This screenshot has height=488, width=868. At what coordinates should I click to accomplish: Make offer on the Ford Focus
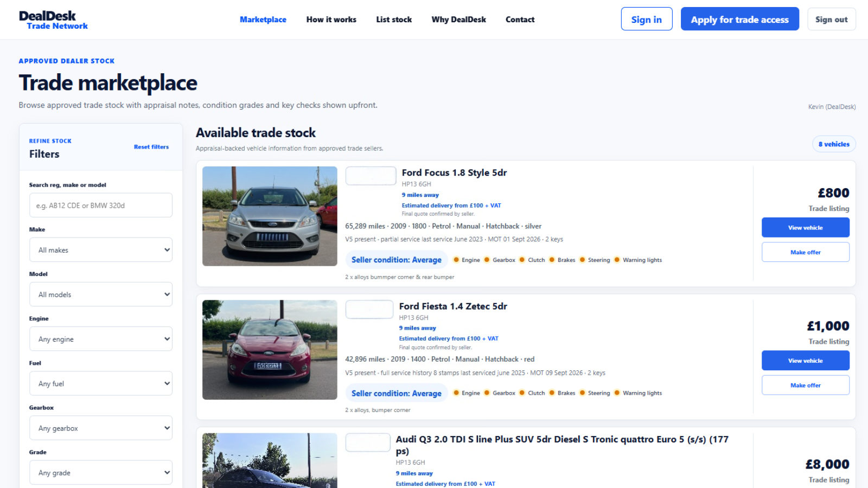pos(806,252)
